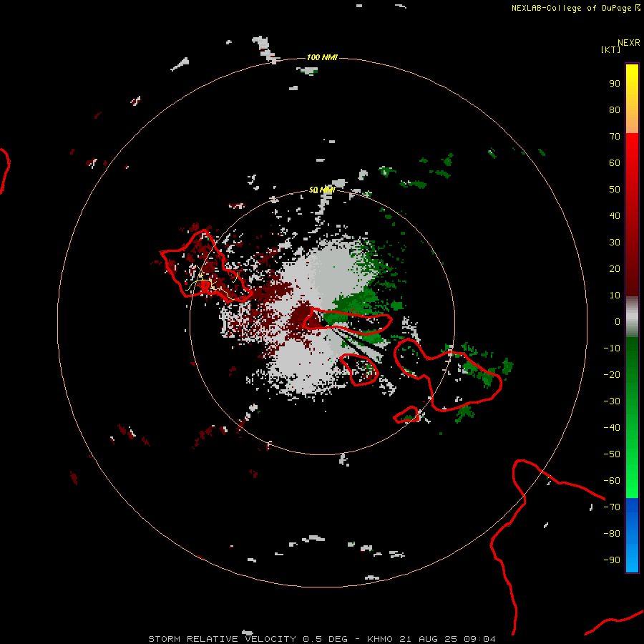Click the -20 value on velocity scale
This screenshot has height=644, width=644.
tap(612, 375)
